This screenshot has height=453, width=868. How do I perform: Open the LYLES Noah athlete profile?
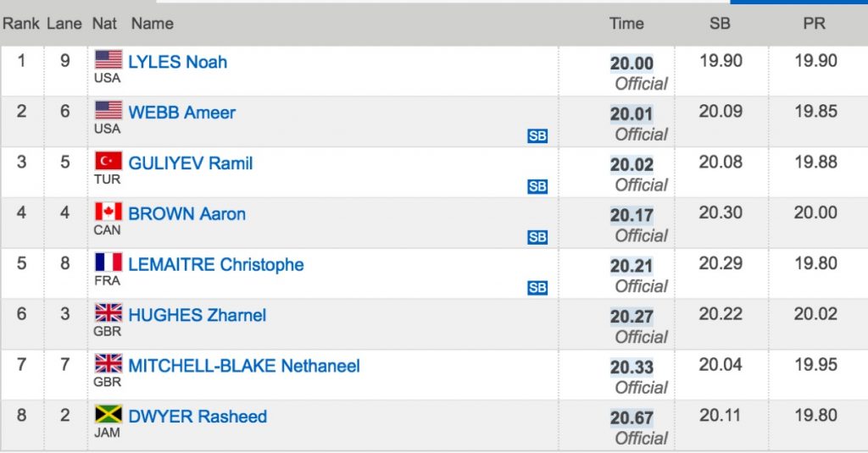178,62
